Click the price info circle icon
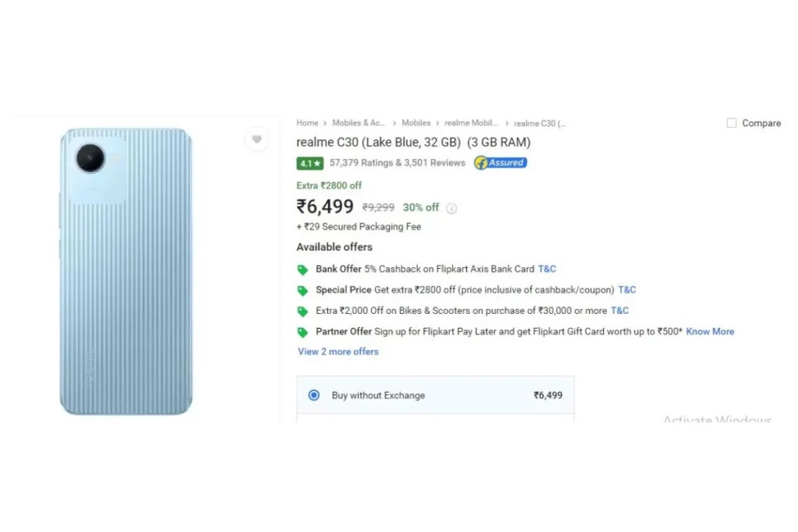 pyautogui.click(x=451, y=208)
